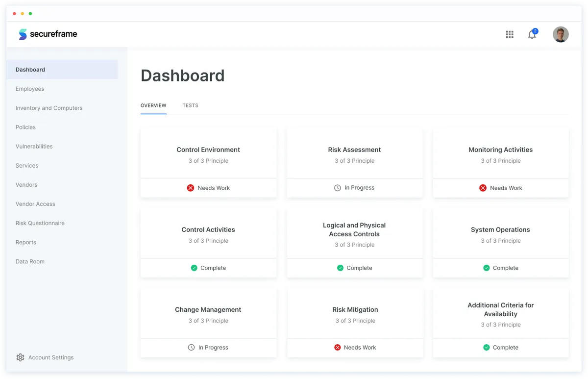Screen dimensions: 588x379
Task: Click the green macOS fullscreen dot
Action: [x=30, y=14]
